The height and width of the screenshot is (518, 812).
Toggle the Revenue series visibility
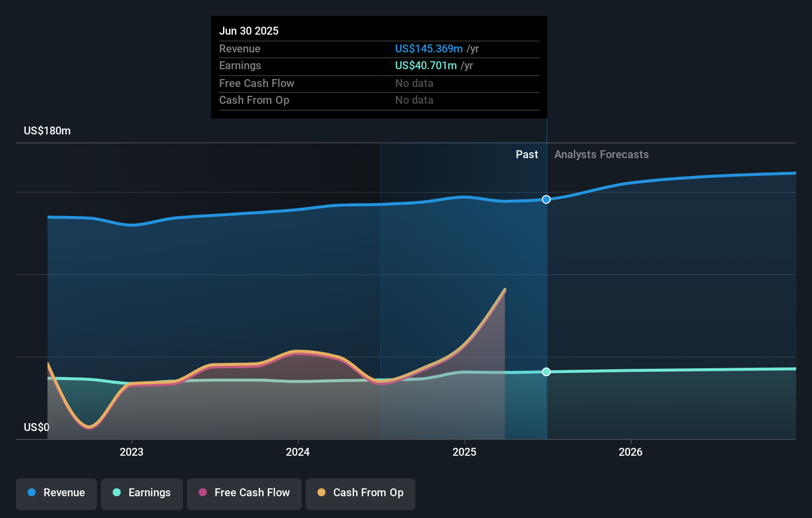[56, 493]
